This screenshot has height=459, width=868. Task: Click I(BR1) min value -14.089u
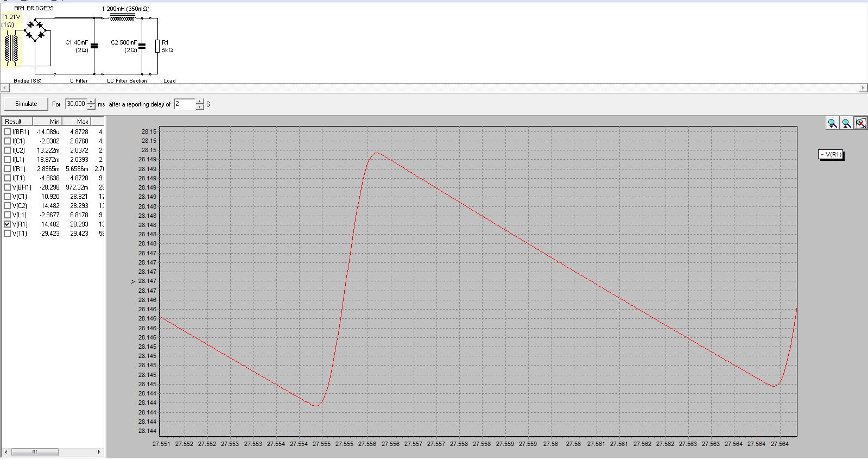(x=48, y=131)
